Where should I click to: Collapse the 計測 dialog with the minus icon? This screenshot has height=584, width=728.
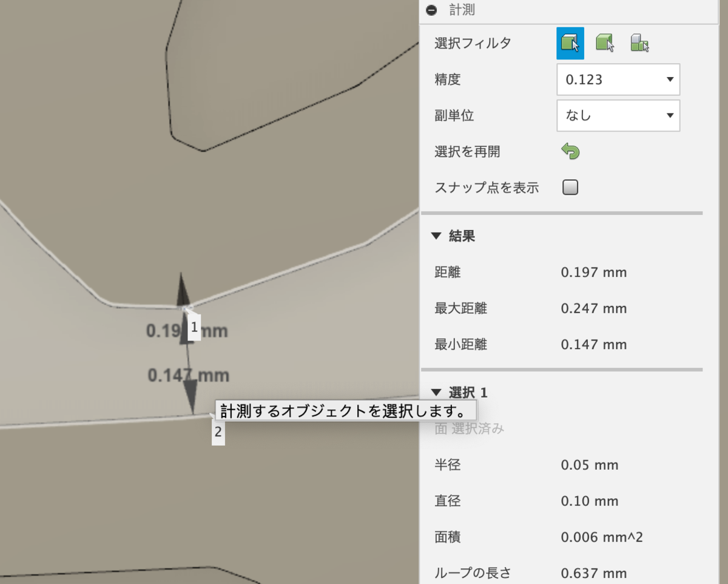[432, 10]
